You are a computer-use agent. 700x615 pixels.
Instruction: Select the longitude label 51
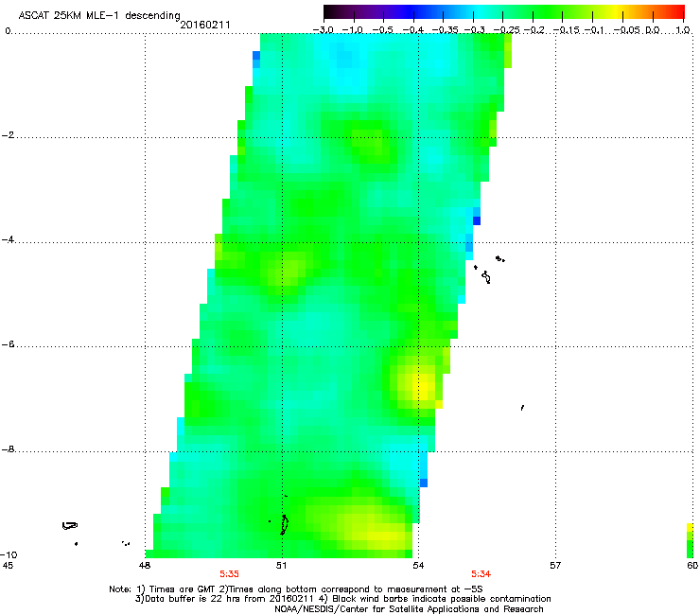coord(281,566)
